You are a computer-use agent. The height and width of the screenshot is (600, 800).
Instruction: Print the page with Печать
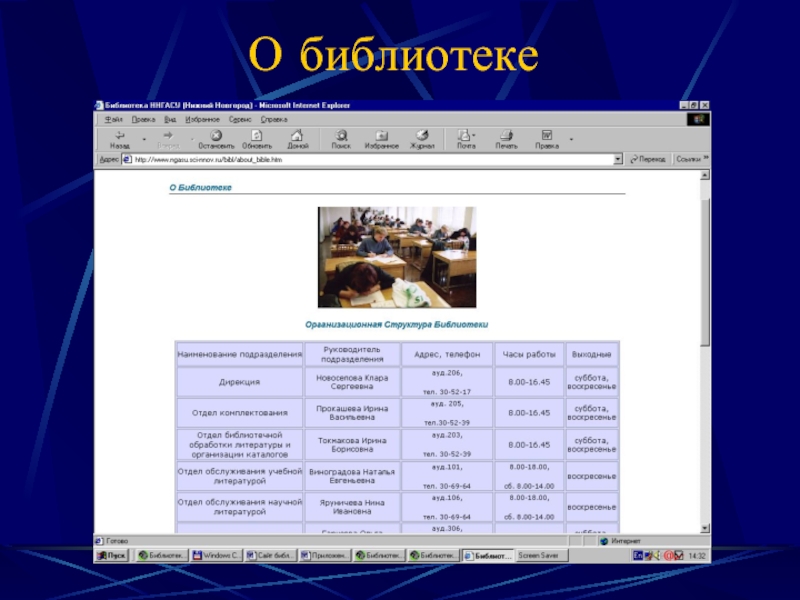pos(506,139)
